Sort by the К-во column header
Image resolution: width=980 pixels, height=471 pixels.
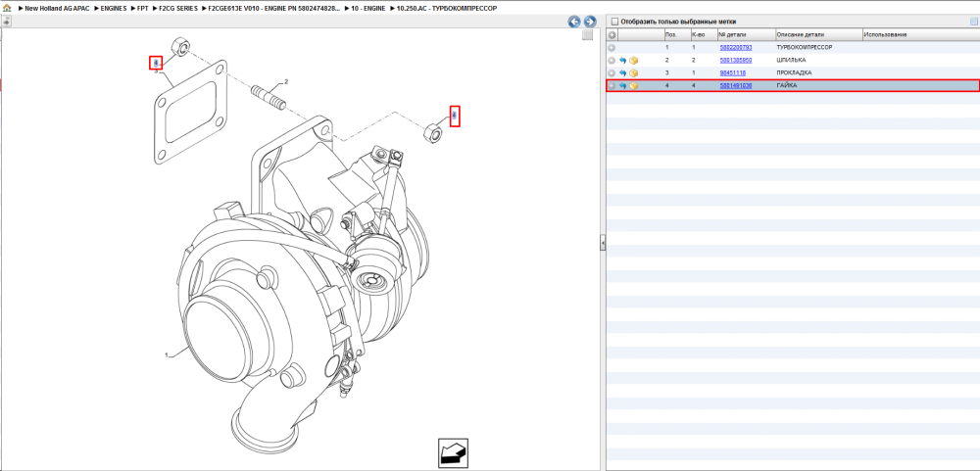(704, 35)
